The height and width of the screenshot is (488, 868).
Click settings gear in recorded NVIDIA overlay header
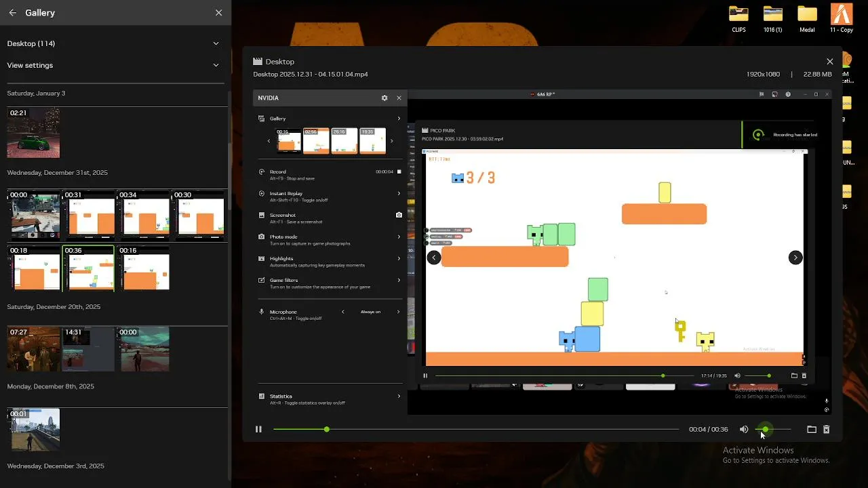click(x=384, y=98)
